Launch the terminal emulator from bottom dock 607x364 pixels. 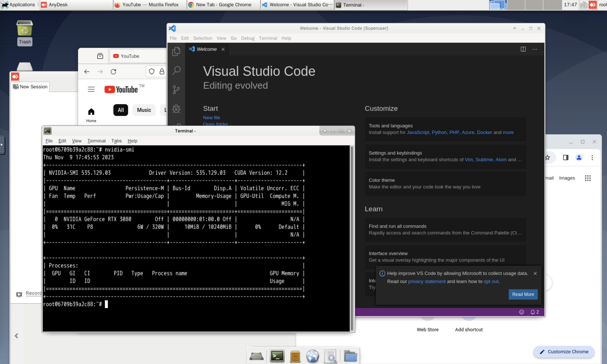click(277, 356)
